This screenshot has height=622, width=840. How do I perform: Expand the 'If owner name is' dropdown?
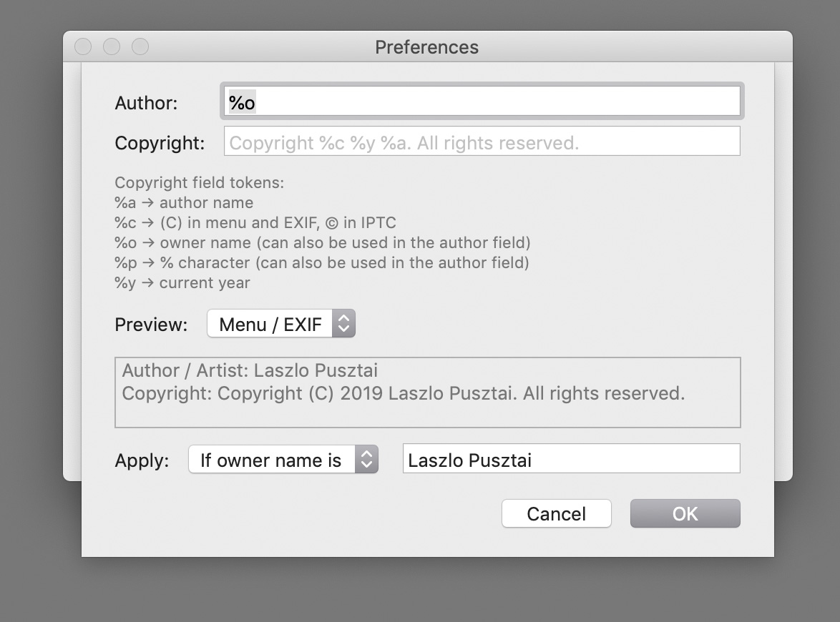pyautogui.click(x=283, y=460)
